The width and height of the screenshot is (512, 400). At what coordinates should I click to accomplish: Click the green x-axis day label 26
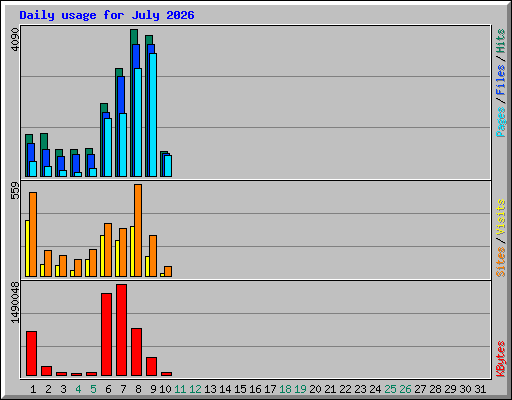(405, 389)
